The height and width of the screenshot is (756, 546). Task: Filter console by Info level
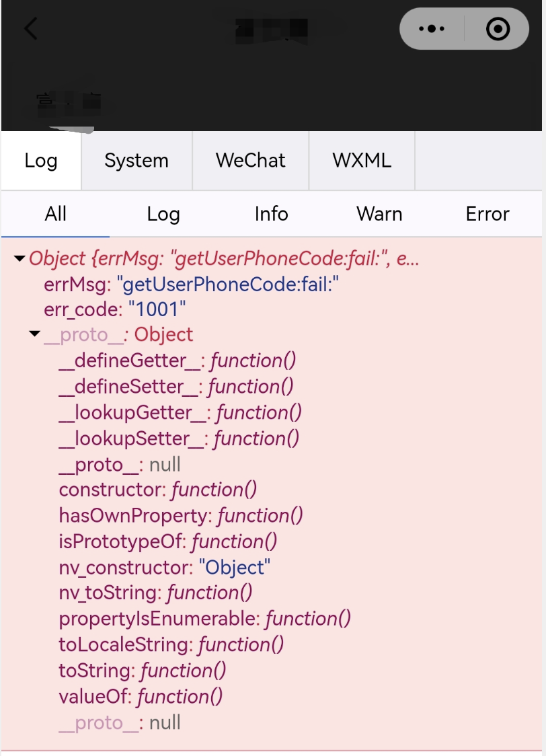(271, 214)
